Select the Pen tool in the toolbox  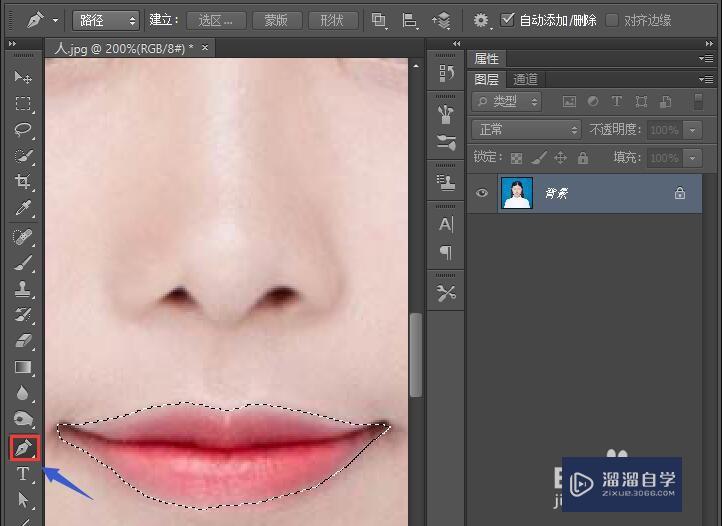23,448
